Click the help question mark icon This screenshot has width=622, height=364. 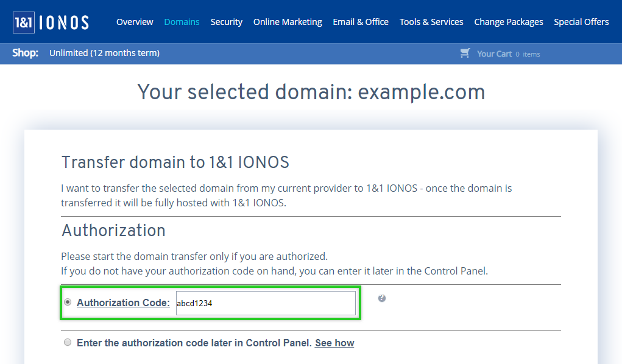click(x=382, y=298)
